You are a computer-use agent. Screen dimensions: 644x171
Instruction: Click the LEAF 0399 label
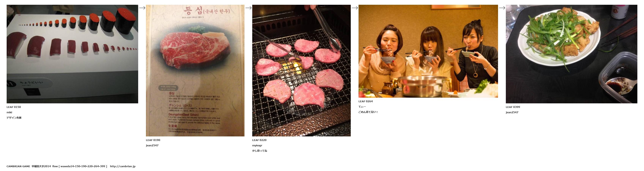point(513,107)
